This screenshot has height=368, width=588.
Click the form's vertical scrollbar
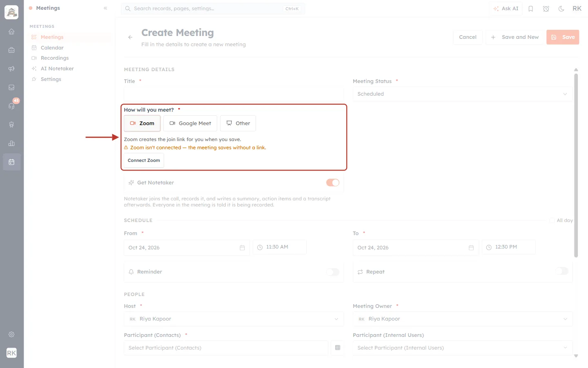[x=576, y=165]
